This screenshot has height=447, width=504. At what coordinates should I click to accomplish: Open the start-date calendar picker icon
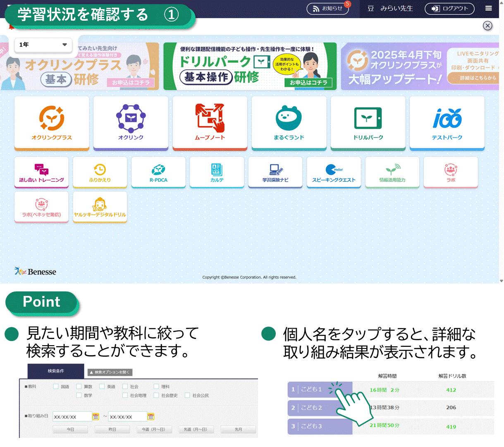tap(96, 416)
